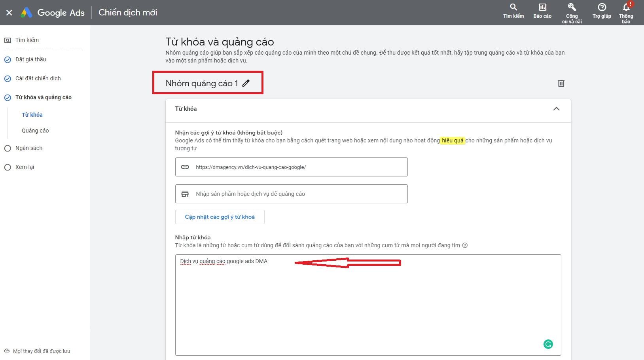This screenshot has width=644, height=360.
Task: Click the product or service input field
Action: click(x=291, y=194)
